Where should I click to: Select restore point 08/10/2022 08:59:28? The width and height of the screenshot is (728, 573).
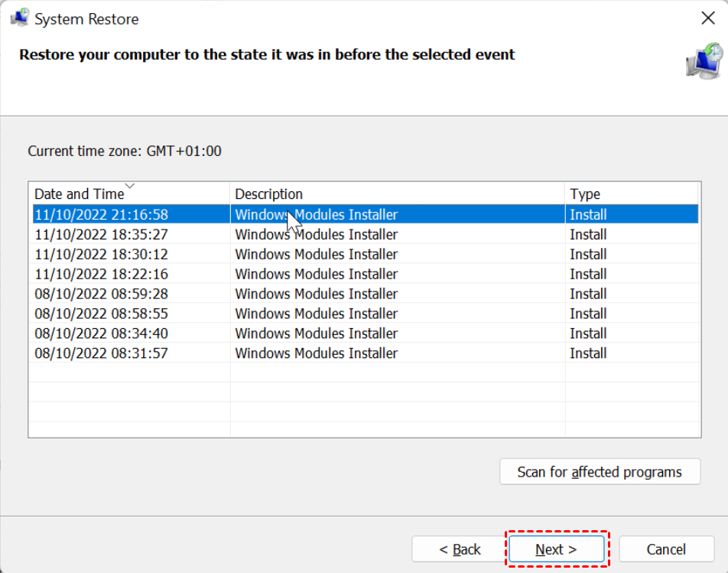tap(366, 294)
